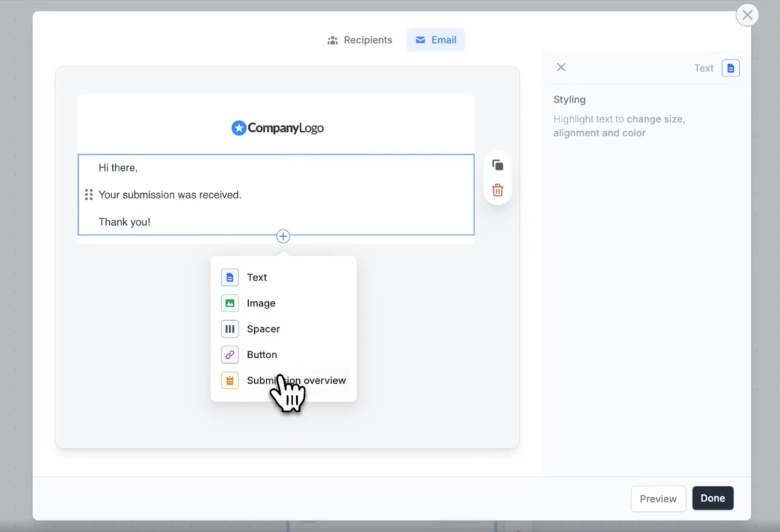Screen dimensions: 780x532
Task: Close the Styling side panel
Action: 561,67
